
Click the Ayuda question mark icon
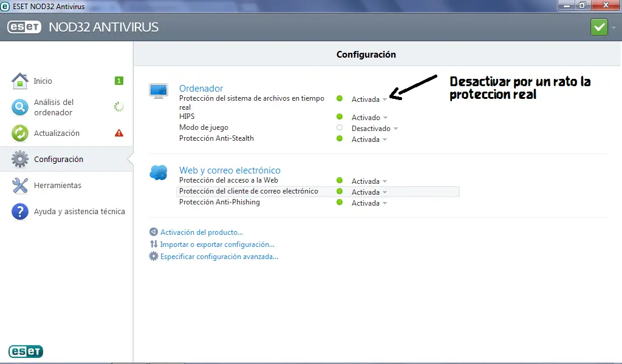20,212
